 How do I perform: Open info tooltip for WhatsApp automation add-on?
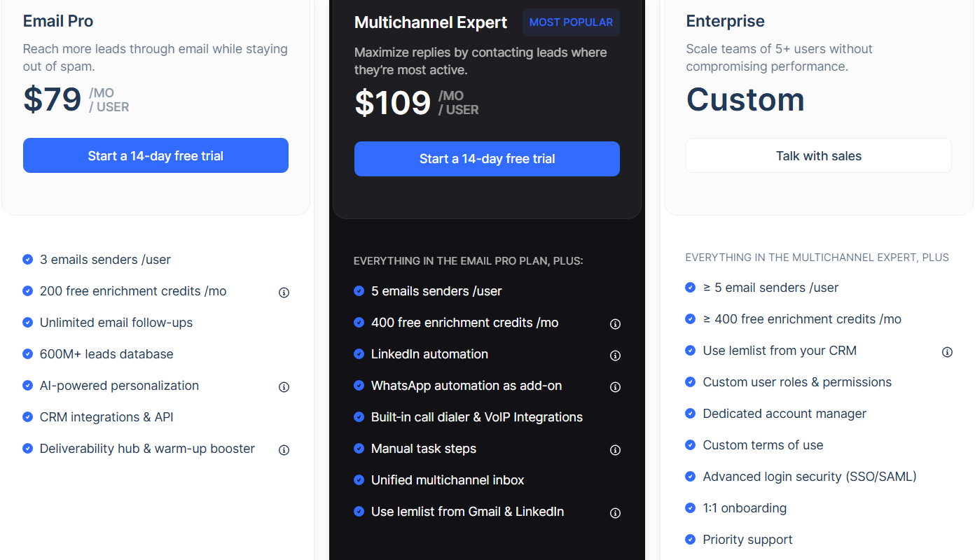click(x=615, y=386)
